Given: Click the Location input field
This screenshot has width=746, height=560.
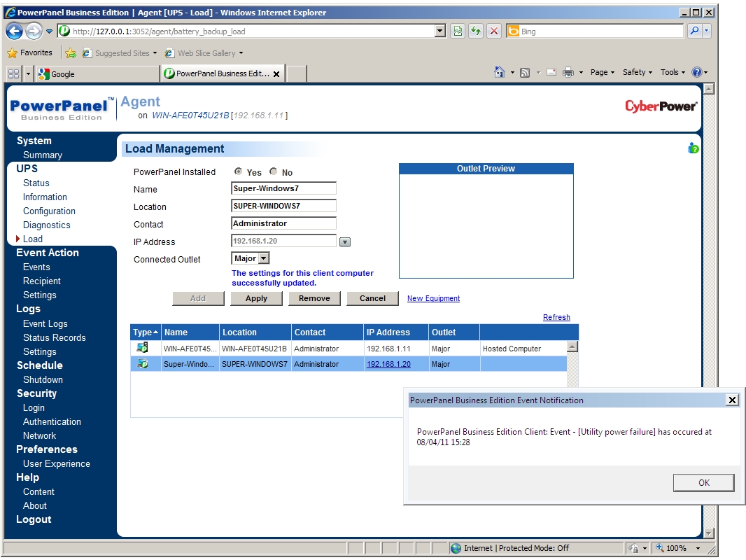Looking at the screenshot, I should click(x=283, y=206).
